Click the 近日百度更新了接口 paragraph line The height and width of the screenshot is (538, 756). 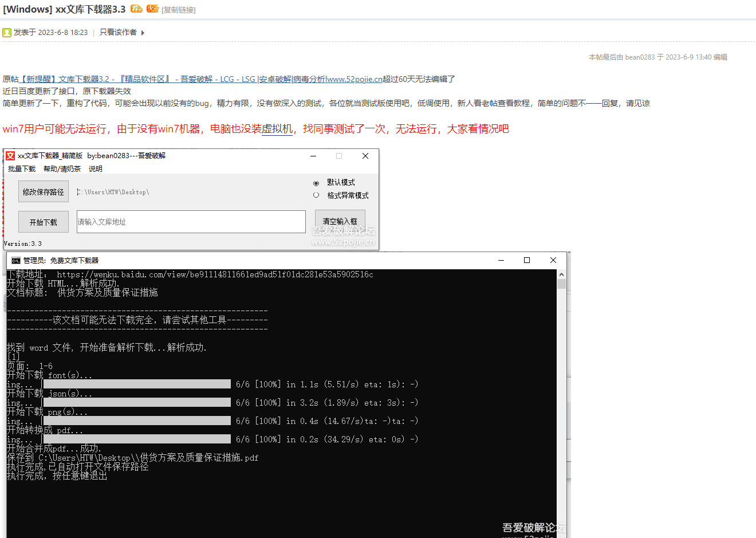coord(66,91)
